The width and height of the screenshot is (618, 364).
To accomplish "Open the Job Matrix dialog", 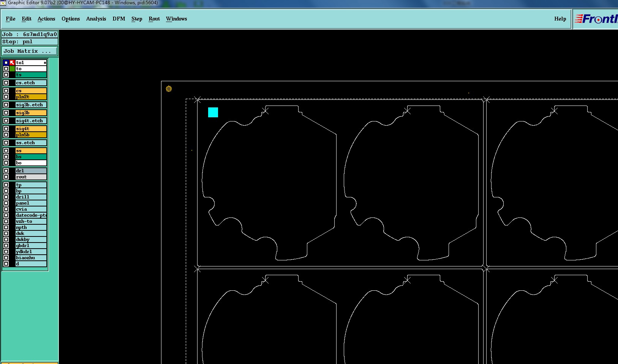I will pyautogui.click(x=30, y=51).
